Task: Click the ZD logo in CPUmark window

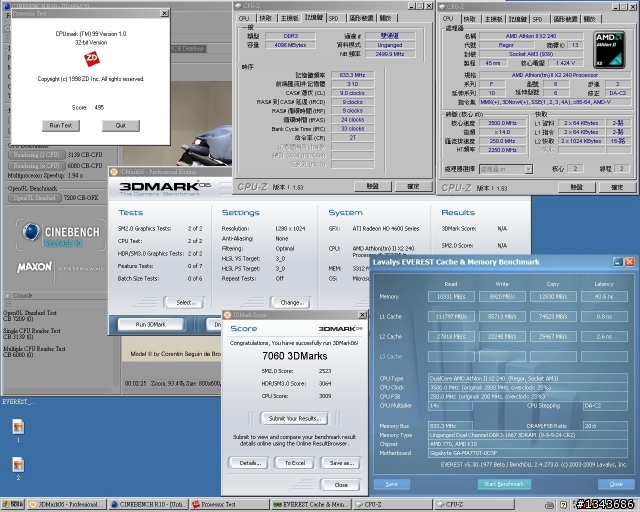Action: click(91, 58)
